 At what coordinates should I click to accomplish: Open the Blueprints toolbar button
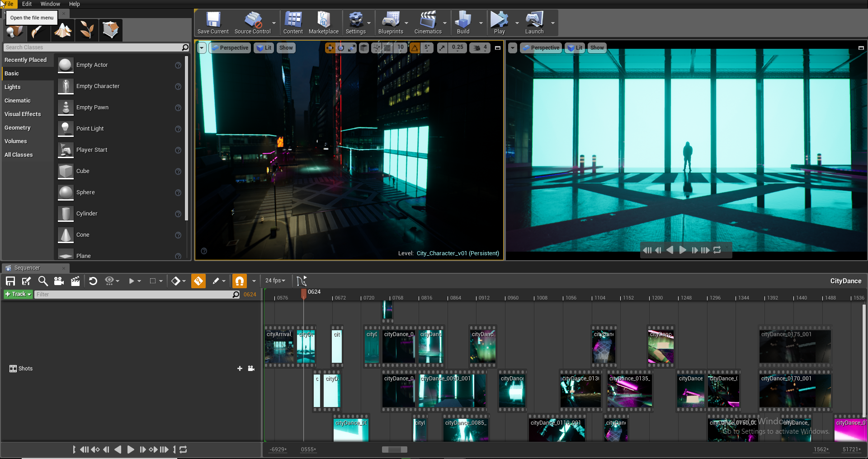tap(391, 23)
